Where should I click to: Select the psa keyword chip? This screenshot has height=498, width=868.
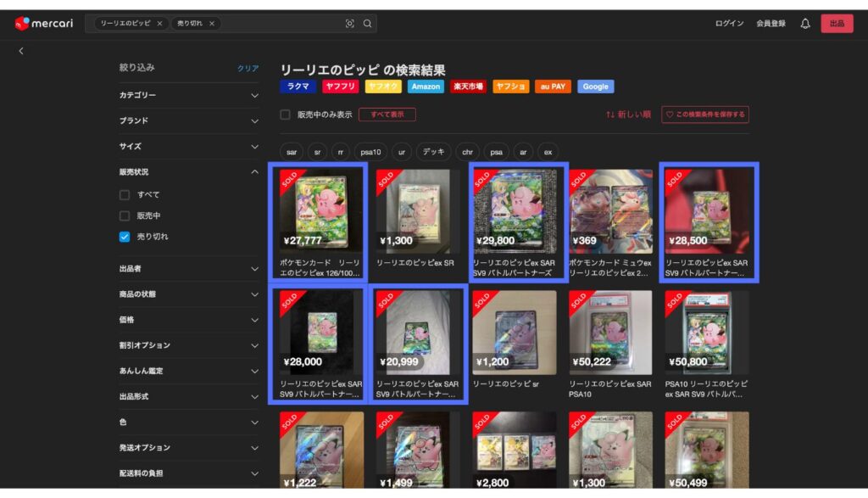(496, 152)
